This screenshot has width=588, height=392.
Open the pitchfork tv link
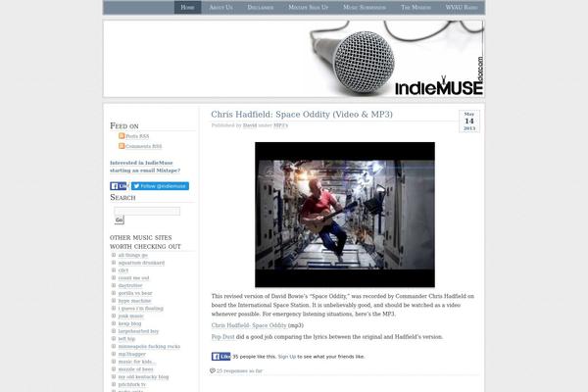coord(132,384)
